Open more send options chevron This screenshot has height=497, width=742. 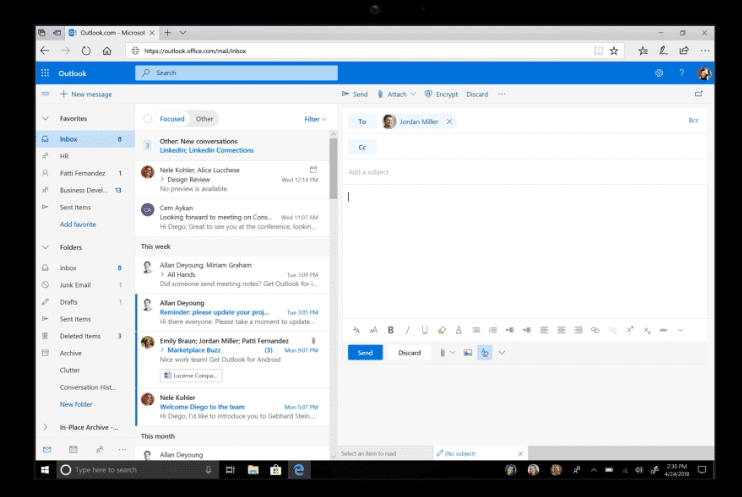tap(502, 353)
